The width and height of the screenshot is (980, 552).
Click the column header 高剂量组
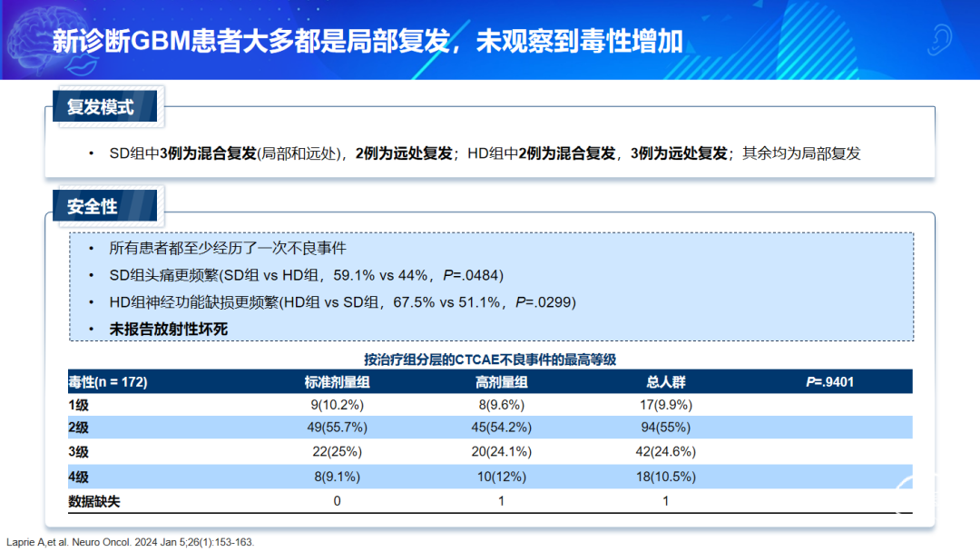point(501,382)
